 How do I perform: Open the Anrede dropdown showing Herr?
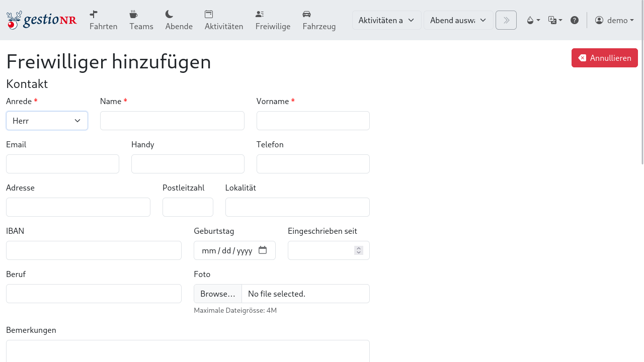[47, 121]
